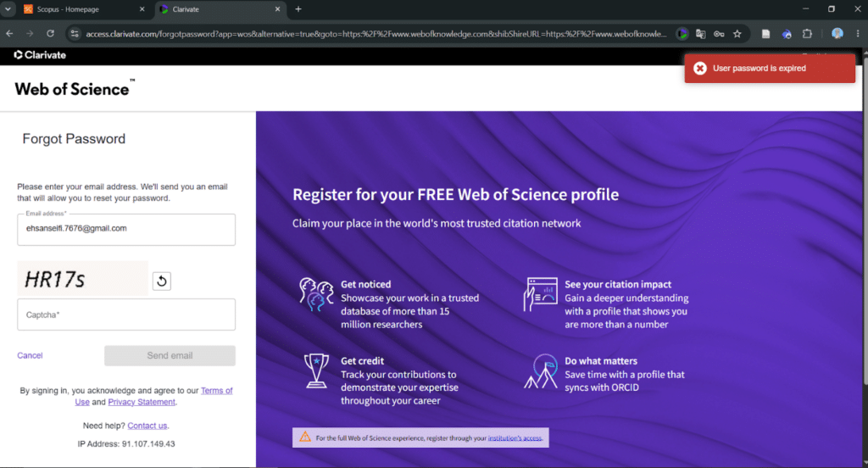This screenshot has width=868, height=468.
Task: Click the Get noticed title
Action: 366,284
